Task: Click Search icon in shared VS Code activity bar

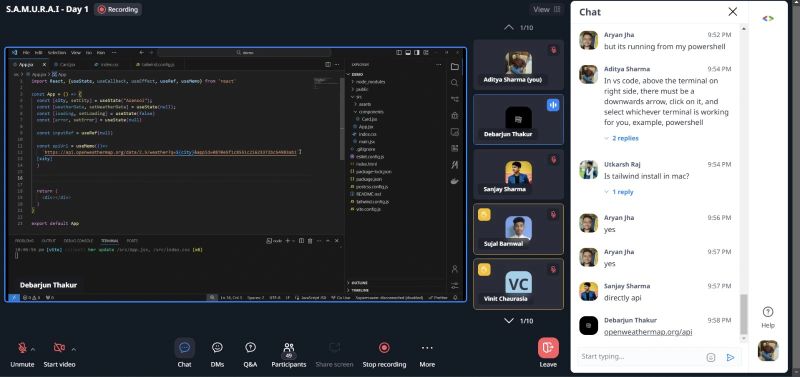Action: pyautogui.click(x=455, y=83)
